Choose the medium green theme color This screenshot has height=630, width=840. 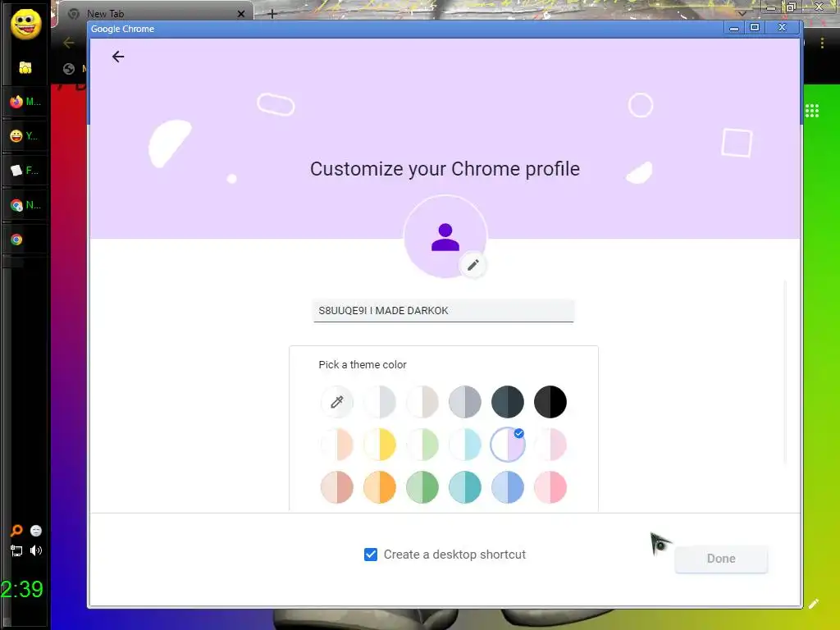[422, 487]
